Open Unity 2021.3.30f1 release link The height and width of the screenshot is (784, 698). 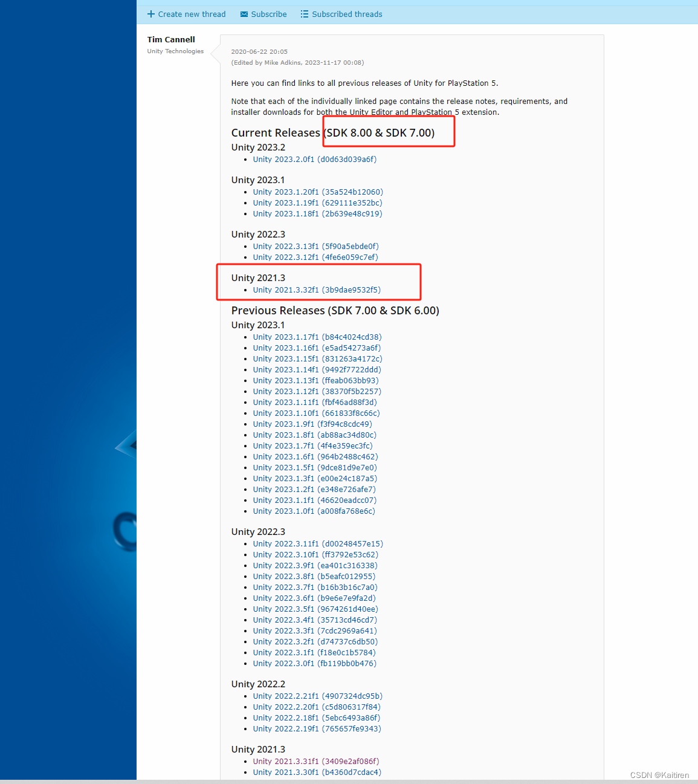(317, 772)
